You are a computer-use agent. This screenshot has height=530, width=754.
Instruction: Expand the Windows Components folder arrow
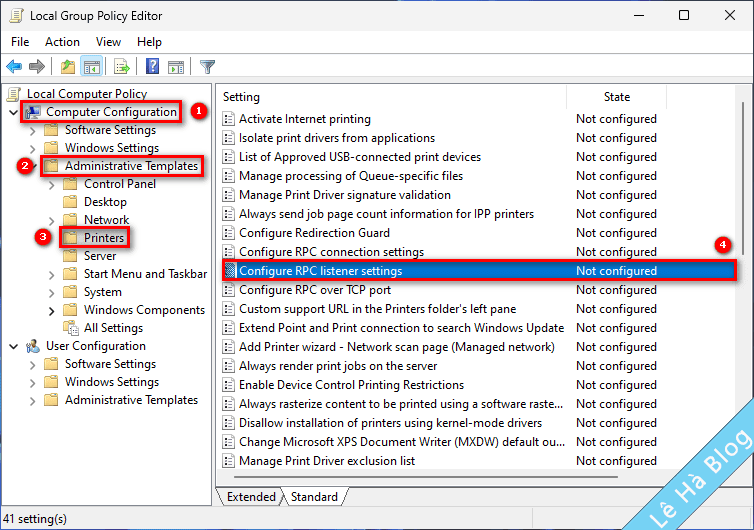point(51,310)
